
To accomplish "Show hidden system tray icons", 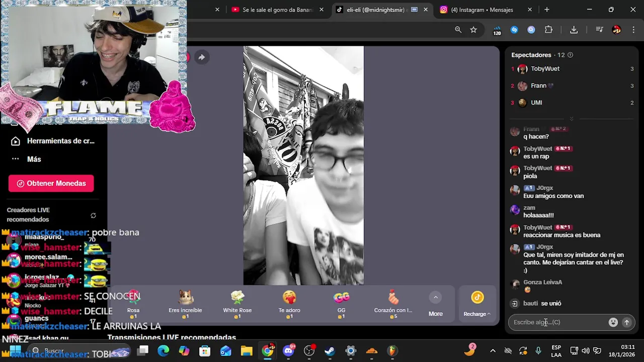I will [493, 350].
